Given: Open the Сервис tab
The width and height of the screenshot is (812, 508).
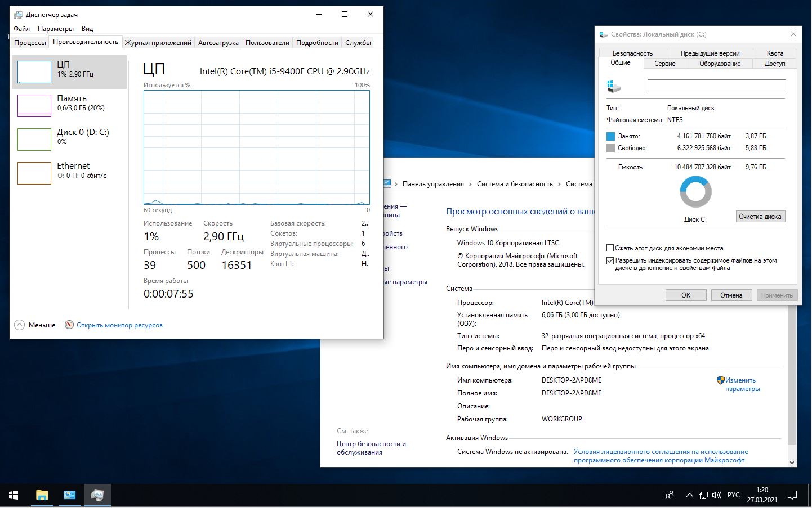Looking at the screenshot, I should (665, 64).
